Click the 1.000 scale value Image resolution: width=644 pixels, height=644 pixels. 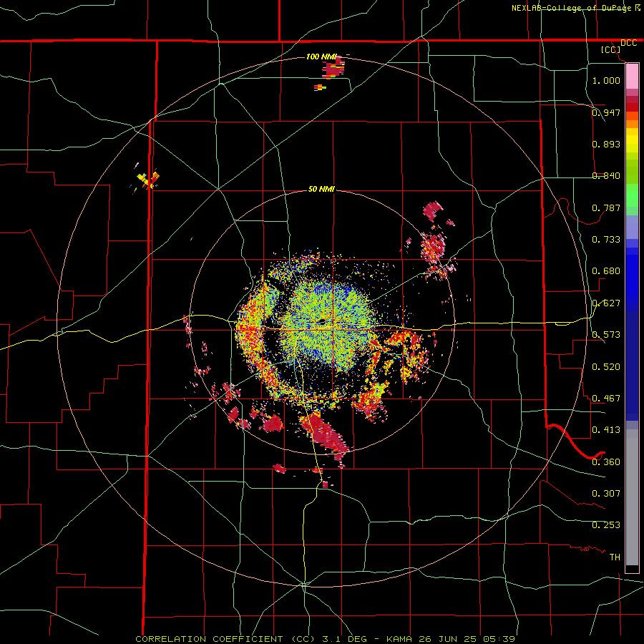[606, 80]
